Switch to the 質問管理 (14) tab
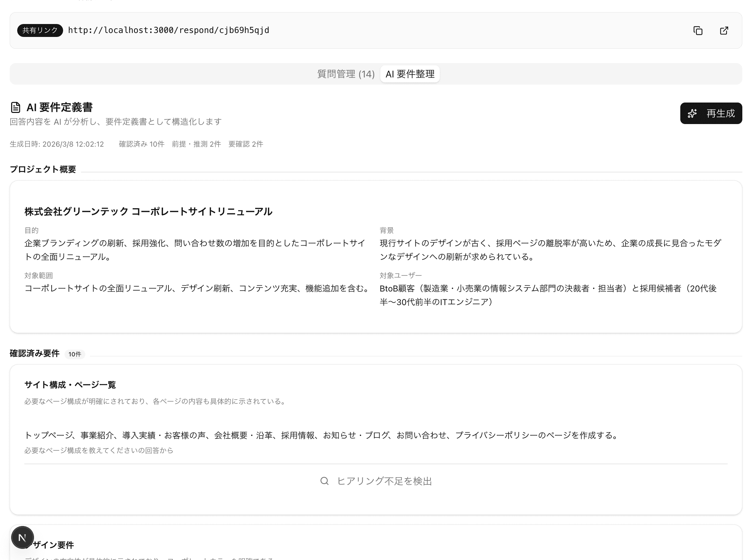The height and width of the screenshot is (560, 752). click(346, 74)
